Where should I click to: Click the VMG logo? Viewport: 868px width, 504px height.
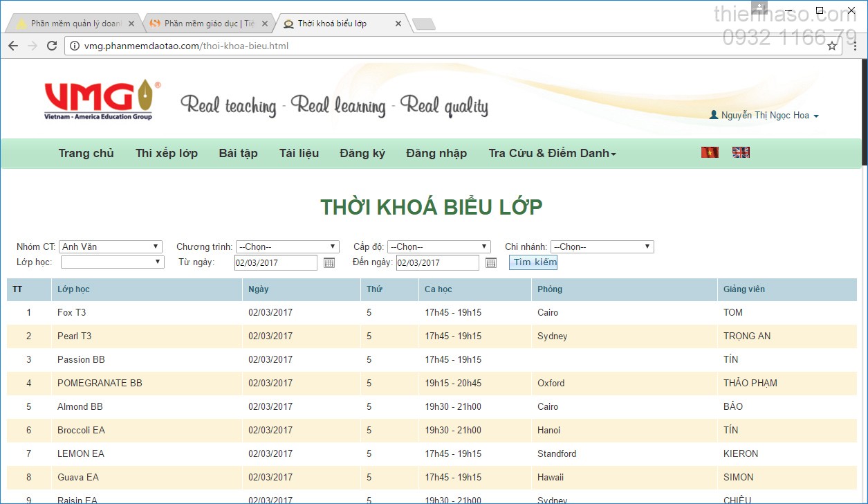[x=102, y=100]
